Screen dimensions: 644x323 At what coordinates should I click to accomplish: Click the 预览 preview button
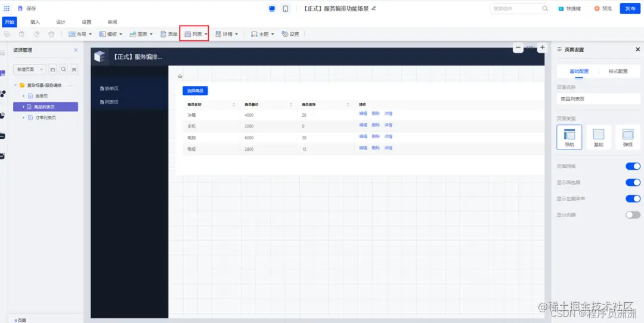pyautogui.click(x=603, y=8)
